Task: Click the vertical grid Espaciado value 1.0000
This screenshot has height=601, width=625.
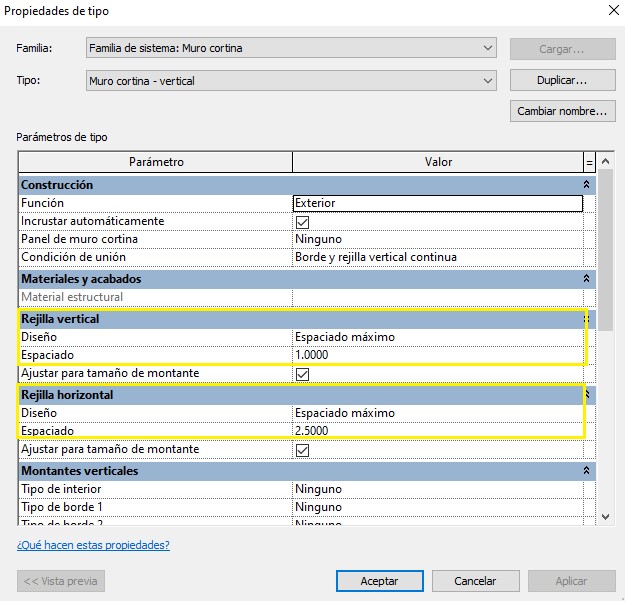Action: click(x=437, y=355)
